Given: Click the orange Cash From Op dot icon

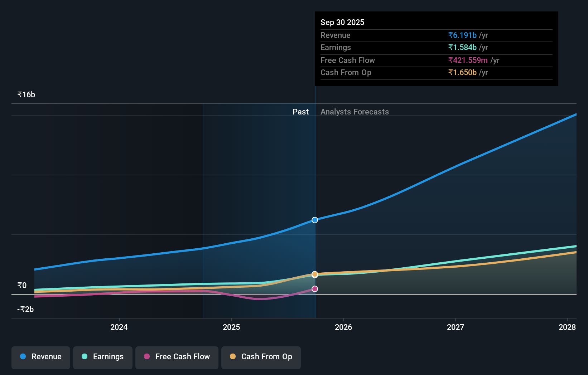Looking at the screenshot, I should pos(233,356).
